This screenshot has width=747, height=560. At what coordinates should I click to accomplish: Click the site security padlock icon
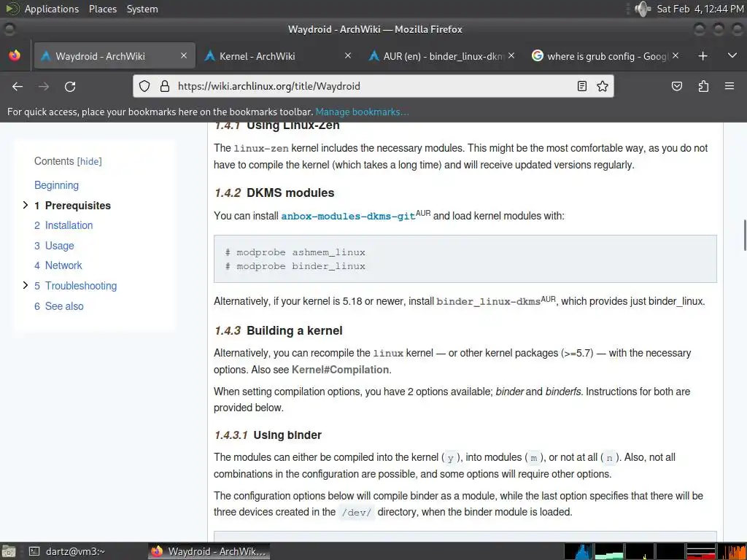165,86
